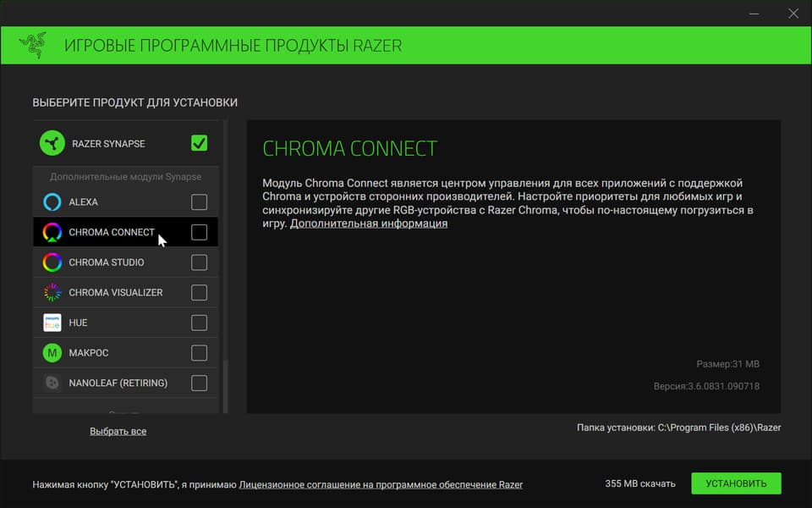
Task: Click the Выбрать все link
Action: tap(118, 431)
